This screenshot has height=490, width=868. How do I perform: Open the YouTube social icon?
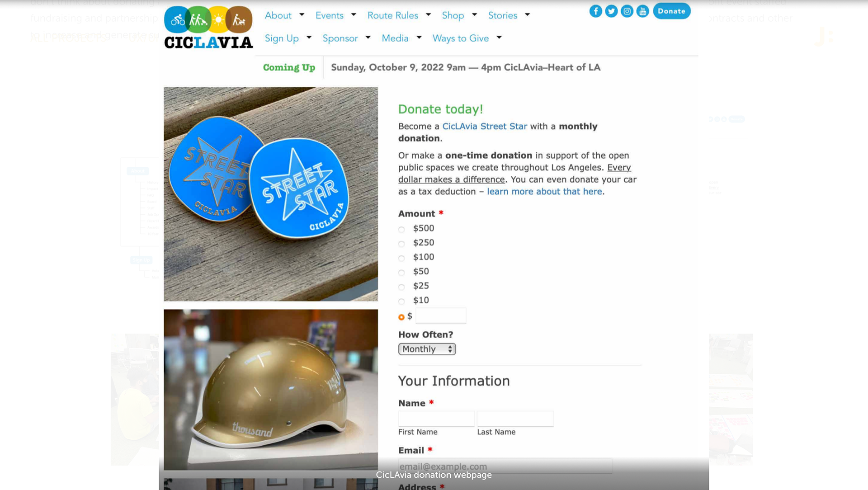point(642,11)
